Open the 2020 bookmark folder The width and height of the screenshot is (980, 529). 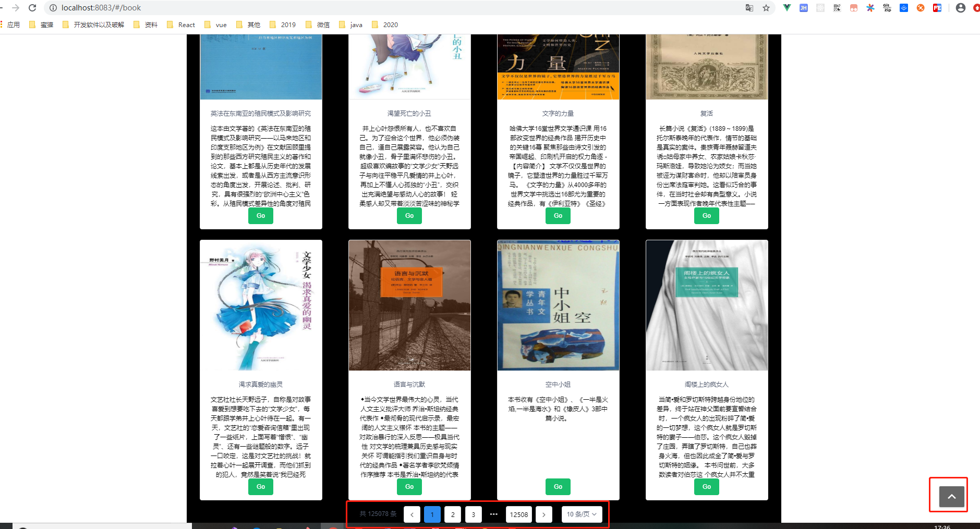pyautogui.click(x=385, y=24)
